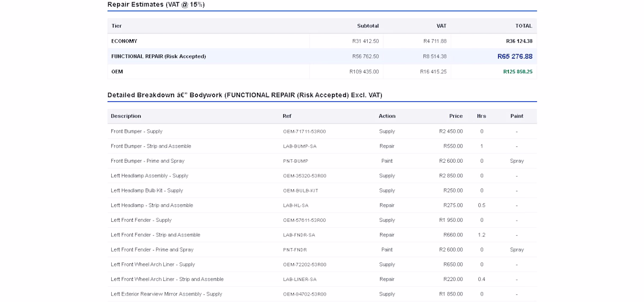
Task: Select Left Front Wheel Arch Liner - Strip and Assemble
Action: (x=167, y=279)
